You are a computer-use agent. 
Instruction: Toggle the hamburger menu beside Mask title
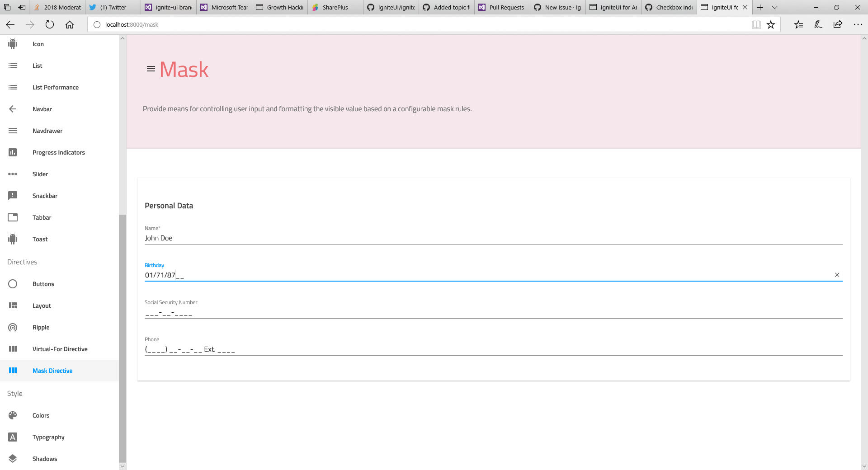pos(151,69)
